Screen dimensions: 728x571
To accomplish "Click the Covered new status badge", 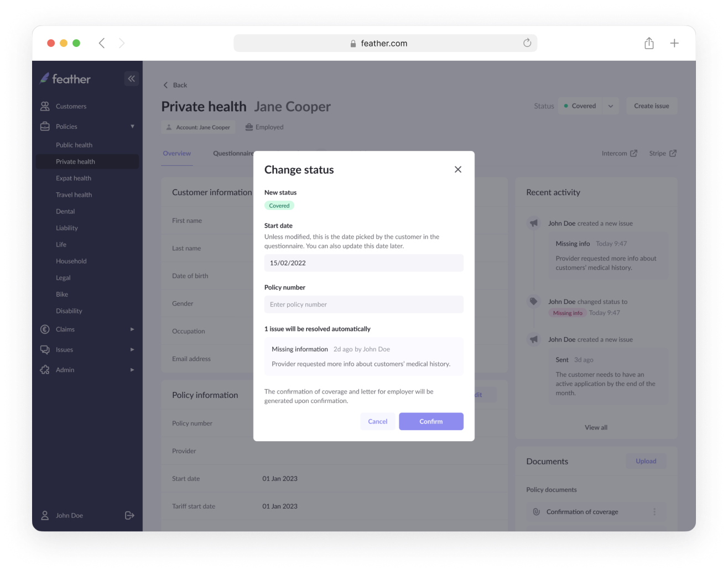I will tap(279, 206).
